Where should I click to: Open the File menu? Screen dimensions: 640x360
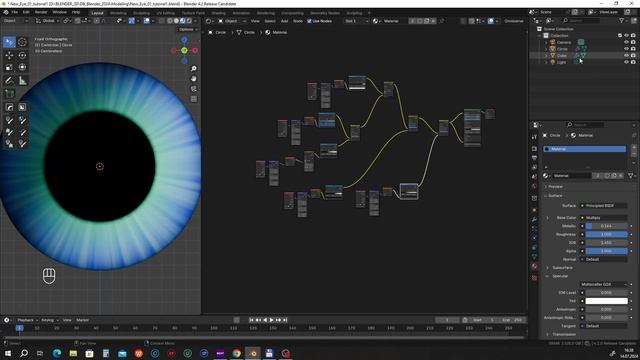15,12
